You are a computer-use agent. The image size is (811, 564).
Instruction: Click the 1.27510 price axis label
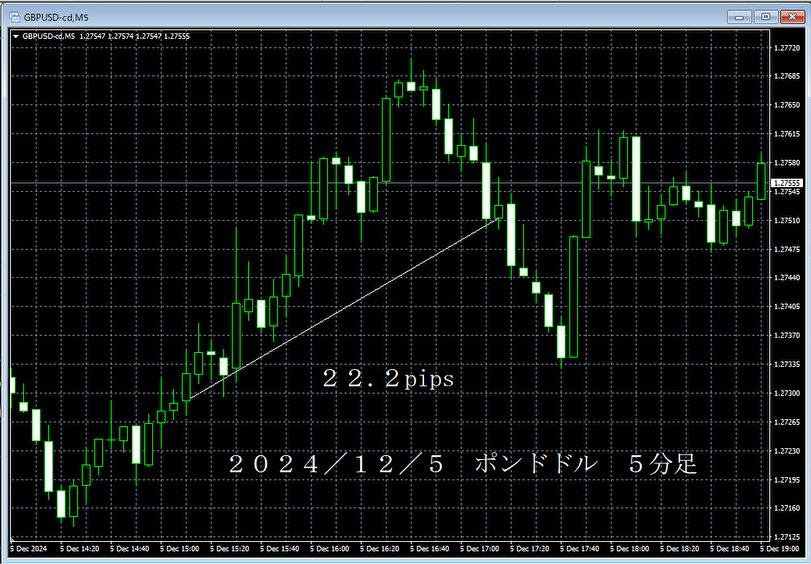coord(786,221)
